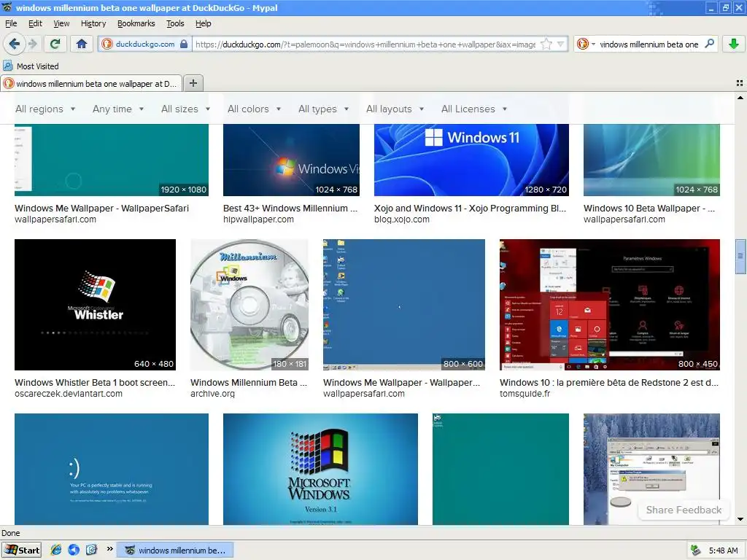Image resolution: width=747 pixels, height=560 pixels.
Task: Click the vertical scrollbar thumb
Action: tap(740, 256)
